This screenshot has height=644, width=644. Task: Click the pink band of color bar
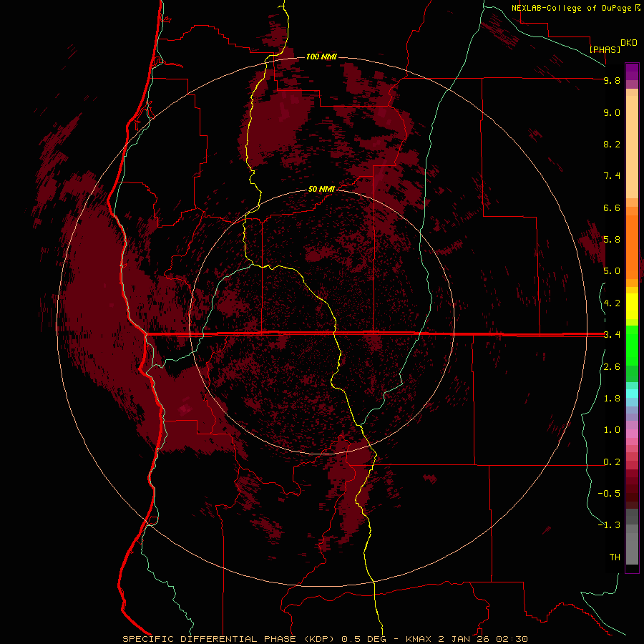632,434
